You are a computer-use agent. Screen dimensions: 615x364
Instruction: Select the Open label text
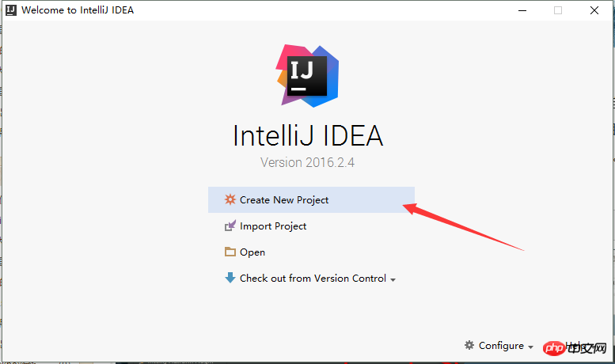tap(252, 252)
